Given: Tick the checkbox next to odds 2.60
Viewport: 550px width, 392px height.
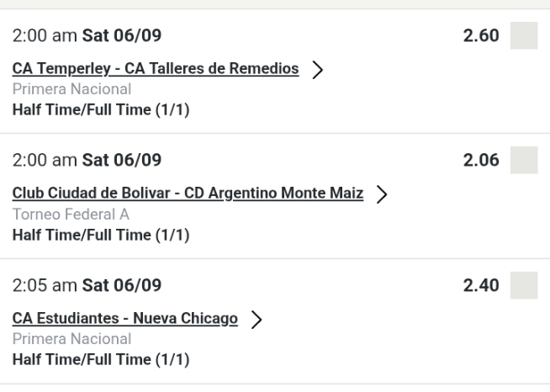Looking at the screenshot, I should tap(524, 36).
